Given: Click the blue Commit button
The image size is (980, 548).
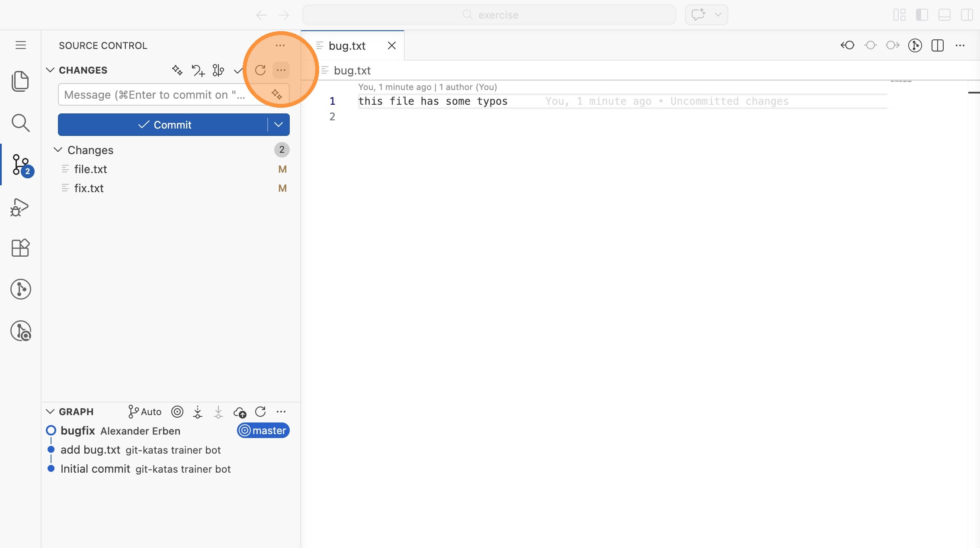Looking at the screenshot, I should [163, 125].
